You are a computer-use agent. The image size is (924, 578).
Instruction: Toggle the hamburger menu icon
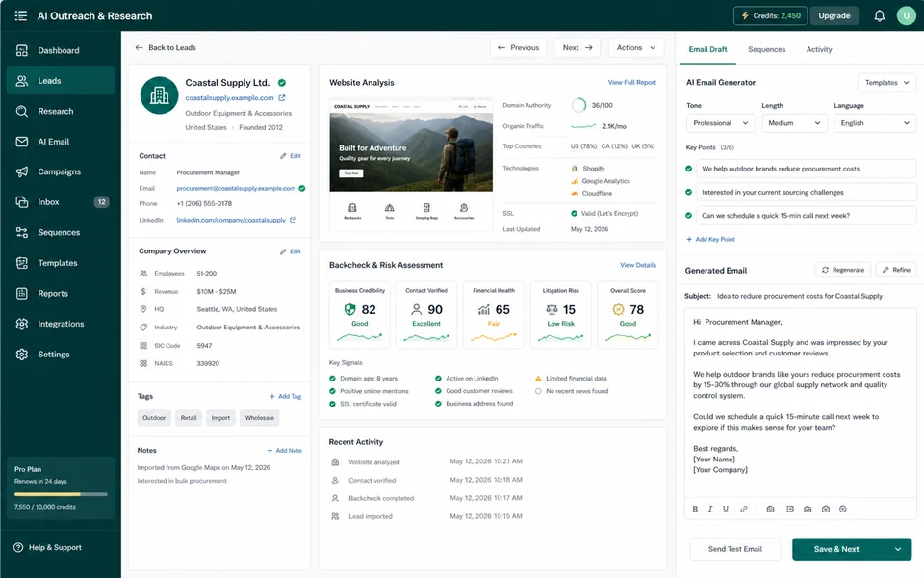coord(21,16)
